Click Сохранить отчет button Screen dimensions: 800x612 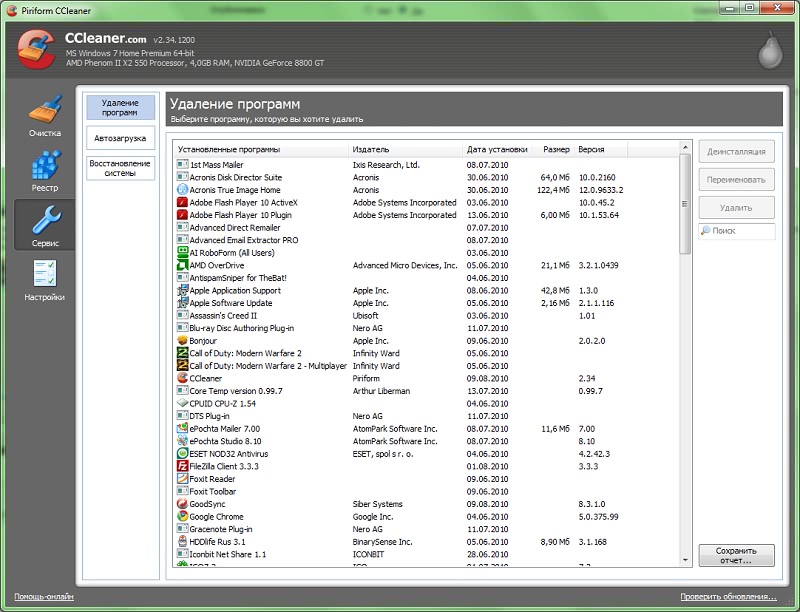[x=736, y=555]
